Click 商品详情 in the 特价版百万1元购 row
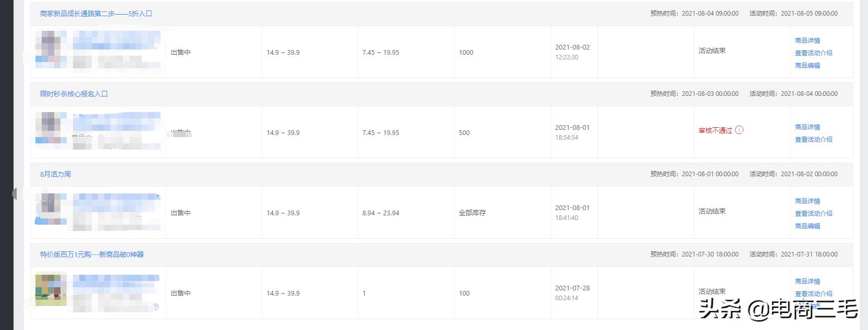 coord(807,281)
